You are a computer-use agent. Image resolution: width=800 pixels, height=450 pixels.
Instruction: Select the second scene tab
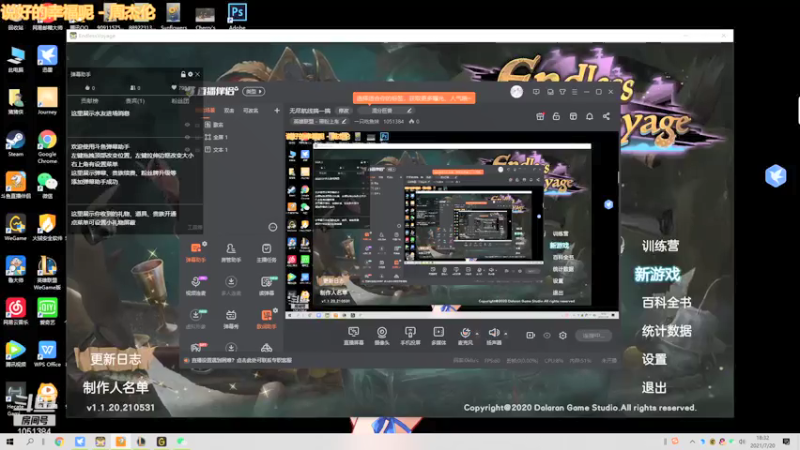pyautogui.click(x=229, y=110)
